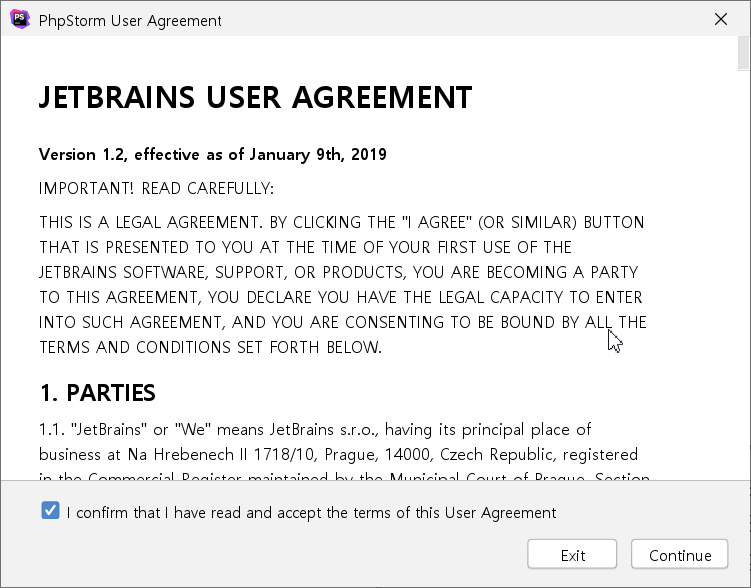
Task: Click the label 'I confirm that I have read'
Action: [311, 513]
